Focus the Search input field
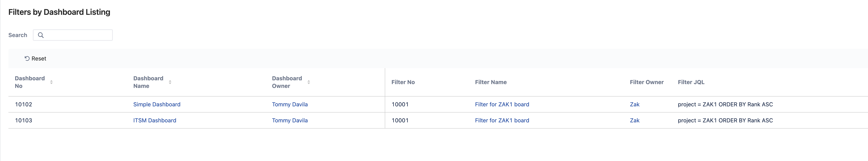The width and height of the screenshot is (868, 161). [x=73, y=35]
